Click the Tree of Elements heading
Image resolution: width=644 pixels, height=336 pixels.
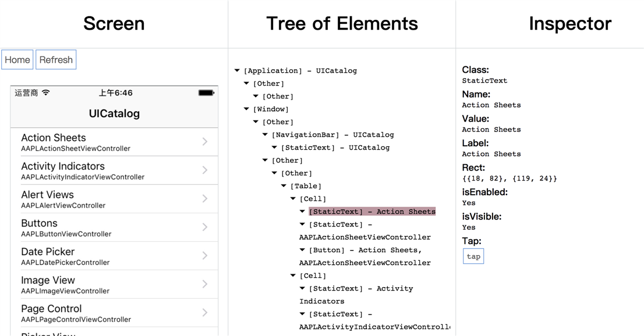tap(342, 23)
